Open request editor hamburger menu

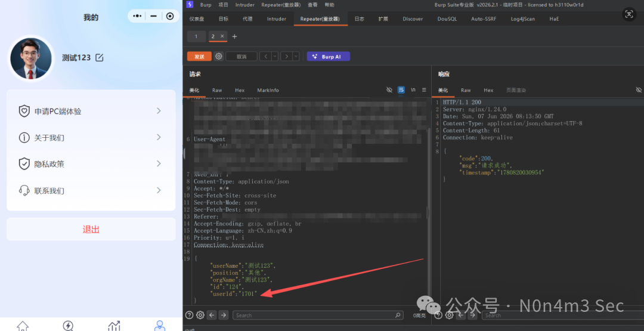click(x=425, y=90)
